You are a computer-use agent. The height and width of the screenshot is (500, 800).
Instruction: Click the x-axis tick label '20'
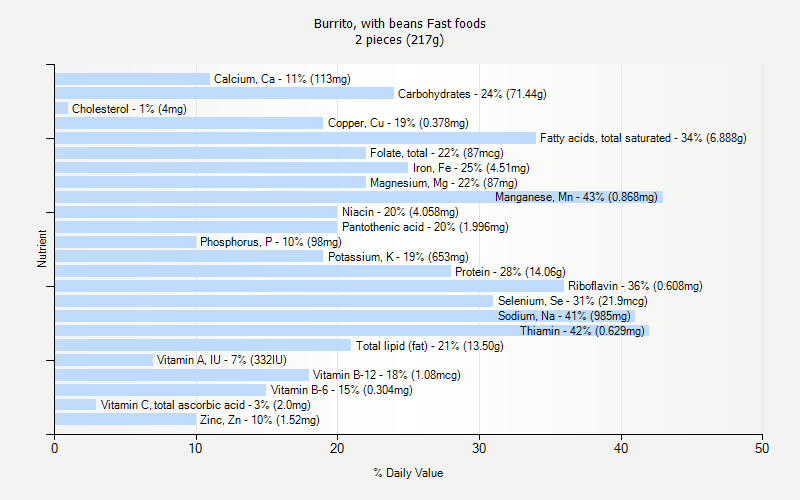(x=337, y=448)
